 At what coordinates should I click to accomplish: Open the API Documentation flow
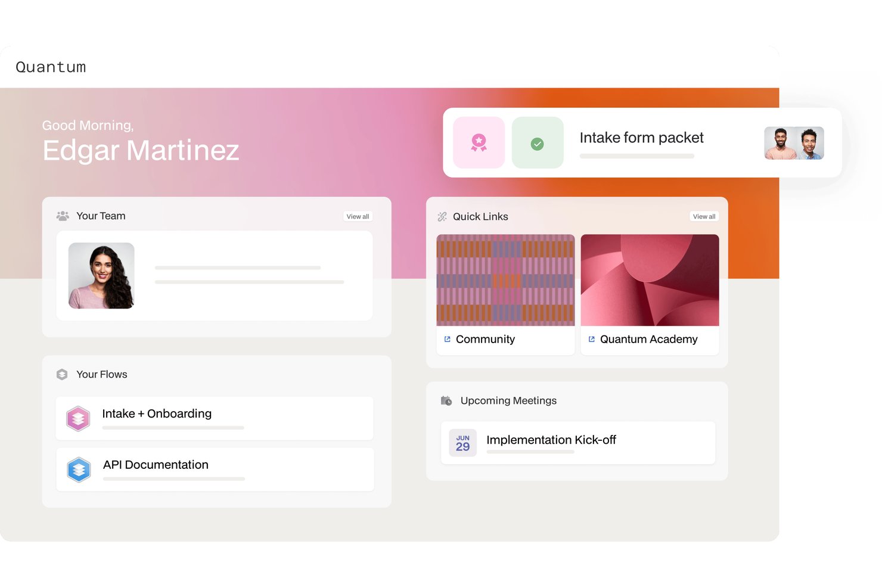pyautogui.click(x=215, y=469)
